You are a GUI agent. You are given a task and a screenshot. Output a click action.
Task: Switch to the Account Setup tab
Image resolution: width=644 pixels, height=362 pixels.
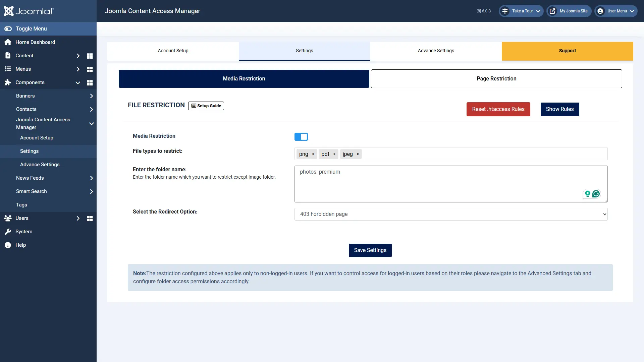pyautogui.click(x=173, y=51)
